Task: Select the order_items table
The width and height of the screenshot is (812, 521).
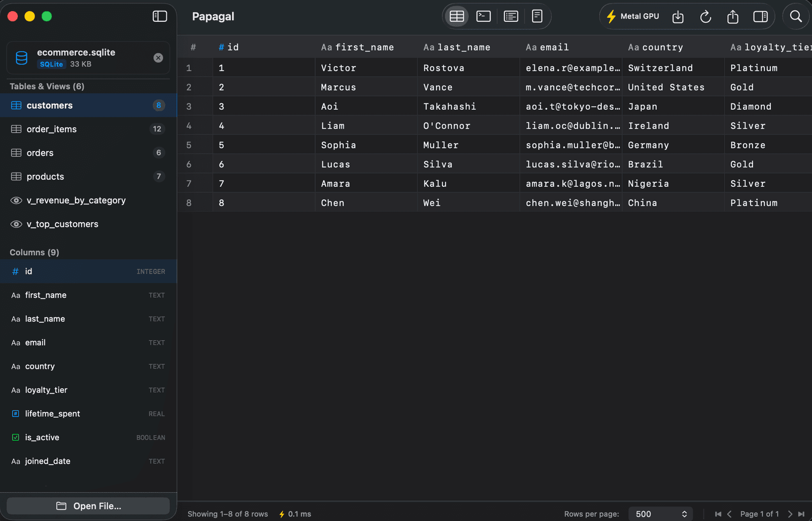Action: click(x=88, y=129)
